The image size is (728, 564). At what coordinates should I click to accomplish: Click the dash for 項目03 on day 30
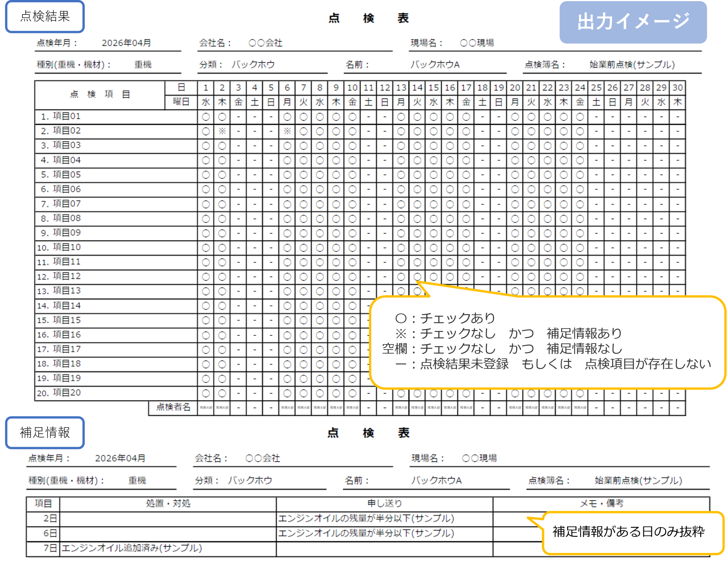click(x=677, y=146)
